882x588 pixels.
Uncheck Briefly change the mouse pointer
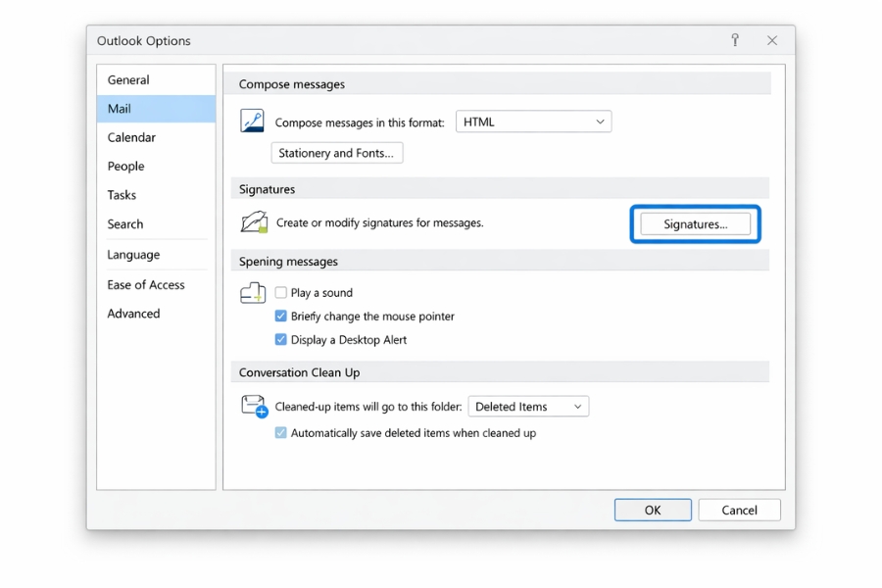(x=281, y=317)
